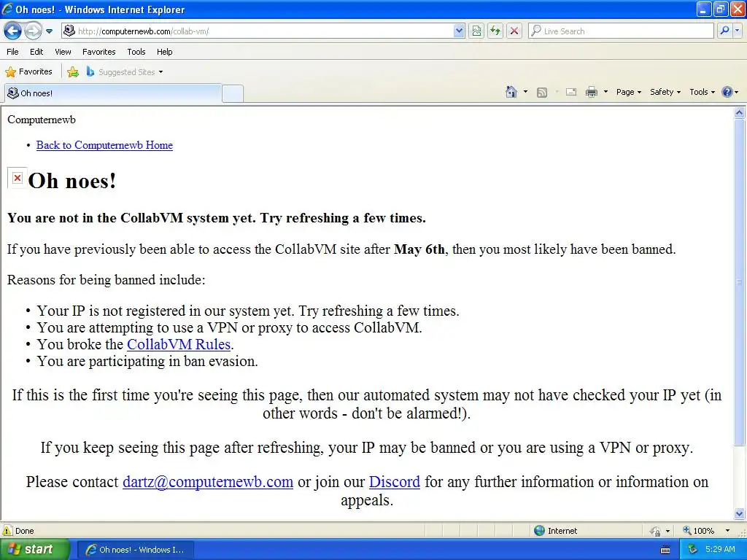Viewport: 747px width, 560px height.
Task: Expand the Print options dropdown arrow
Action: [605, 92]
